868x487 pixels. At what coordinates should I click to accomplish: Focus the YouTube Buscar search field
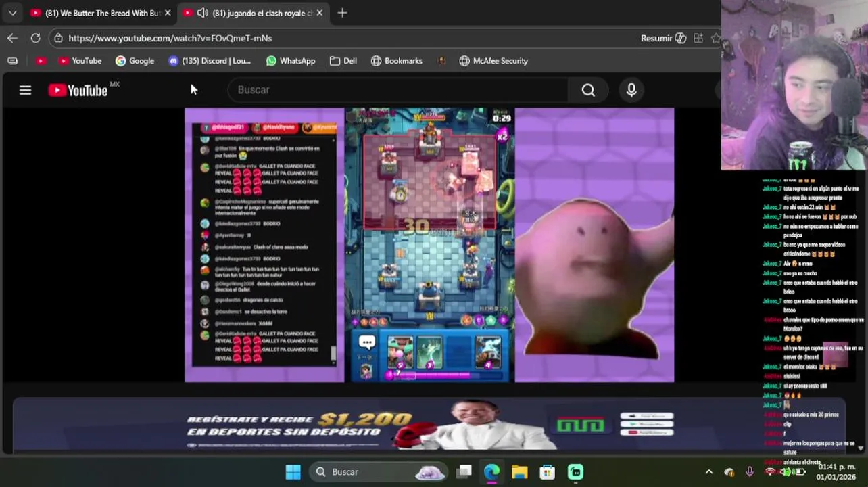click(x=399, y=90)
